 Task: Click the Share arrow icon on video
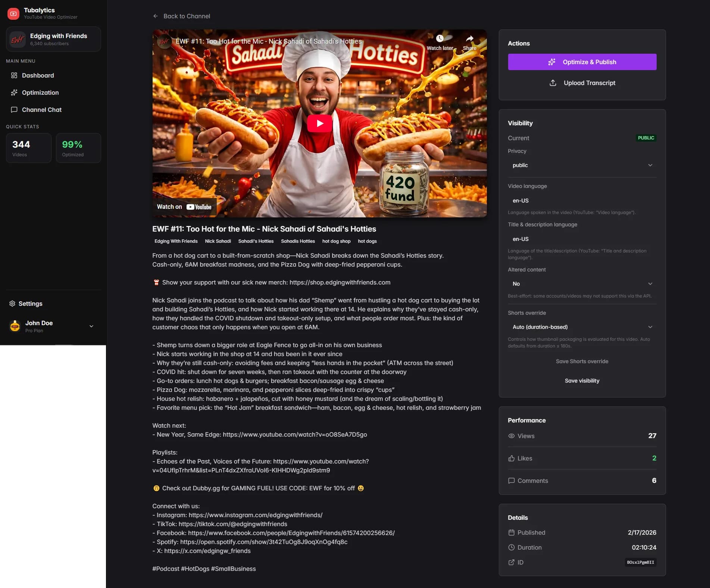tap(469, 39)
